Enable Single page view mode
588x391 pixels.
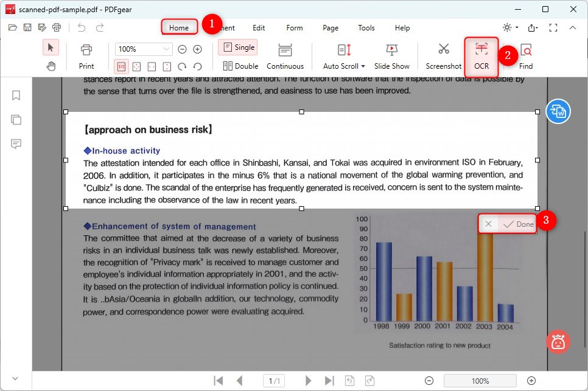[x=237, y=47]
